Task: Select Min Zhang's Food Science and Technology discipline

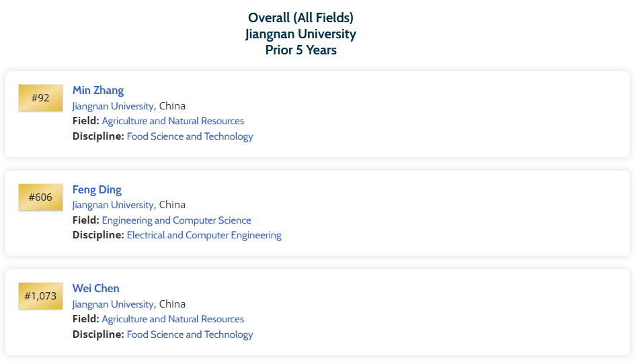Action: (190, 136)
